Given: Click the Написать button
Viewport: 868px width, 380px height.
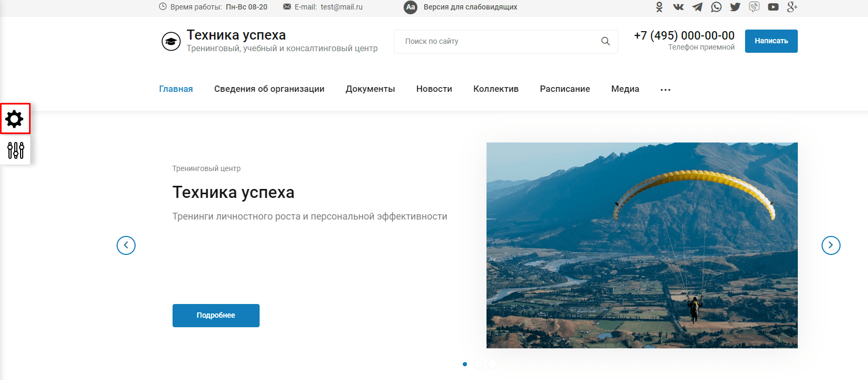Looking at the screenshot, I should pos(771,41).
